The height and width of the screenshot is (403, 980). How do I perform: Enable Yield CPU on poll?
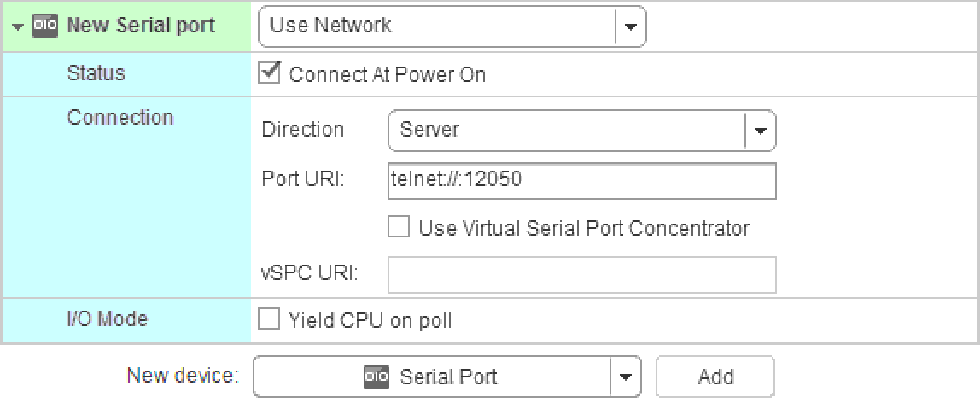pyautogui.click(x=269, y=320)
